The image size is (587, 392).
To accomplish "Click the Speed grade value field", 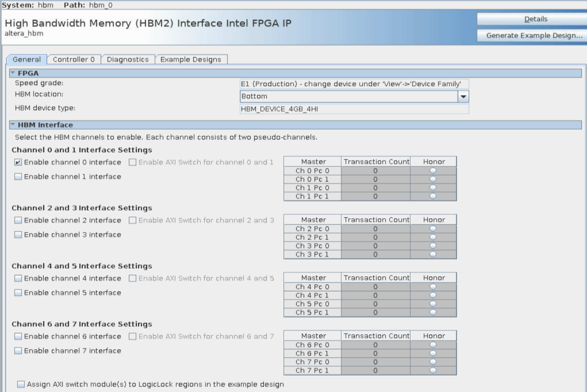I will click(354, 84).
